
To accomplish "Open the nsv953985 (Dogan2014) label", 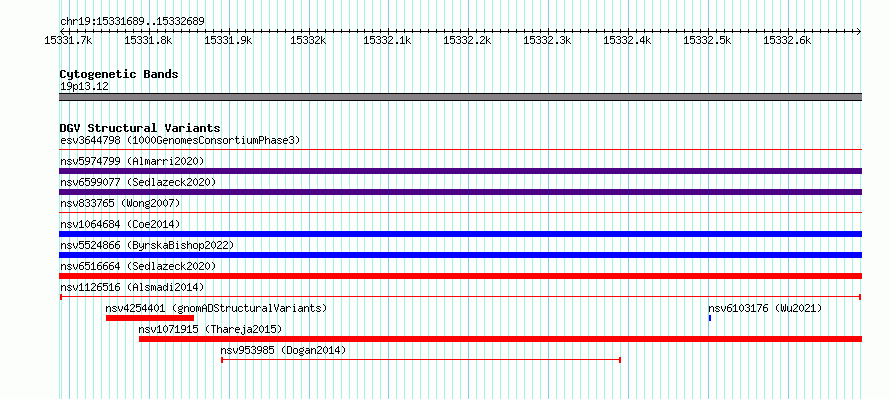I will (283, 350).
